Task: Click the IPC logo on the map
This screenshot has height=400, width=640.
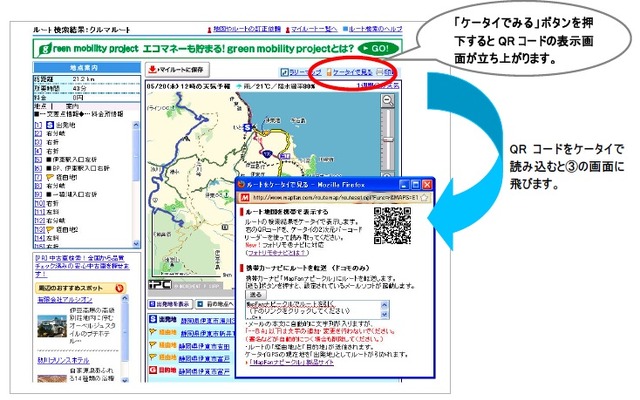Action: point(159,284)
